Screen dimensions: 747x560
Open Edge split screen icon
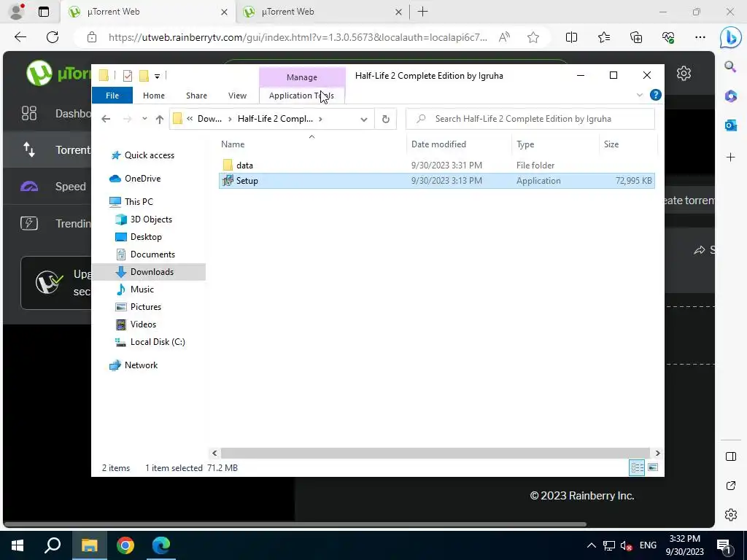point(571,37)
